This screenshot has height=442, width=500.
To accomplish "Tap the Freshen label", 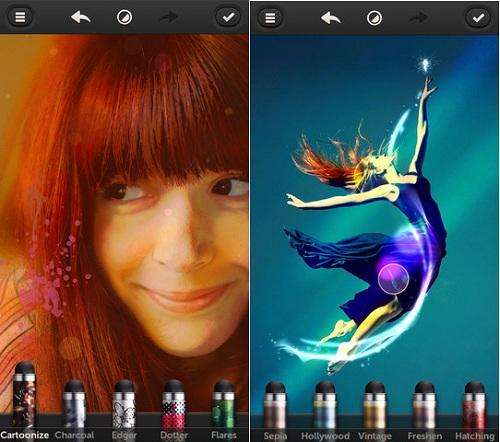I will coord(425,436).
